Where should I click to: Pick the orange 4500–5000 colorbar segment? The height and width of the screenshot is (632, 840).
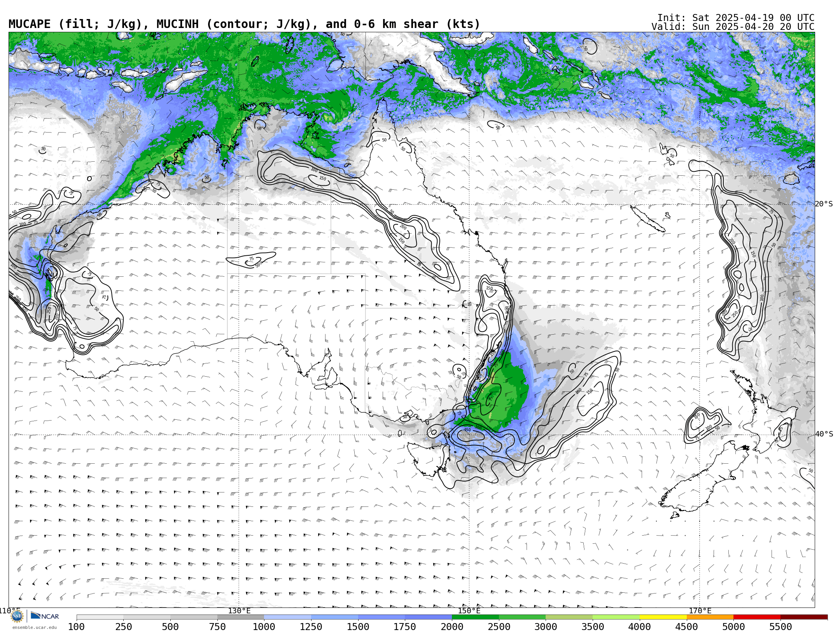710,617
